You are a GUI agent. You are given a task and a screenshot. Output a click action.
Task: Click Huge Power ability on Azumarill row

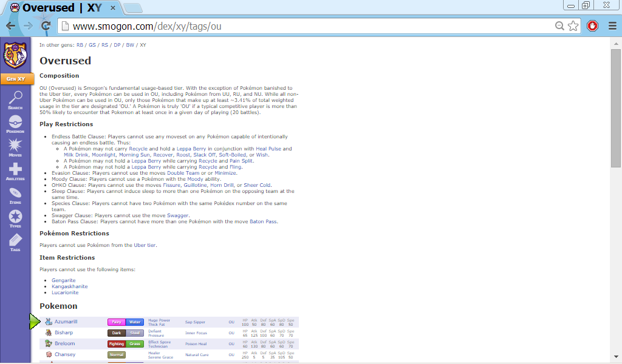[x=159, y=320]
